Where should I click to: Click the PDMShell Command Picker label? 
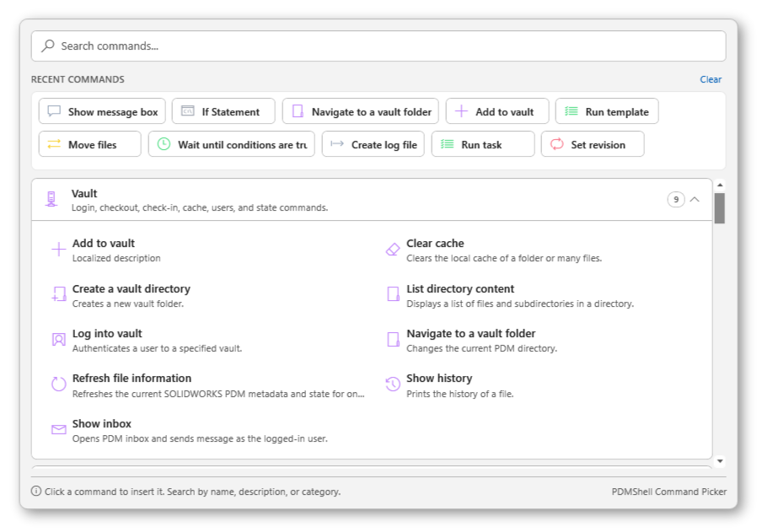pos(669,492)
